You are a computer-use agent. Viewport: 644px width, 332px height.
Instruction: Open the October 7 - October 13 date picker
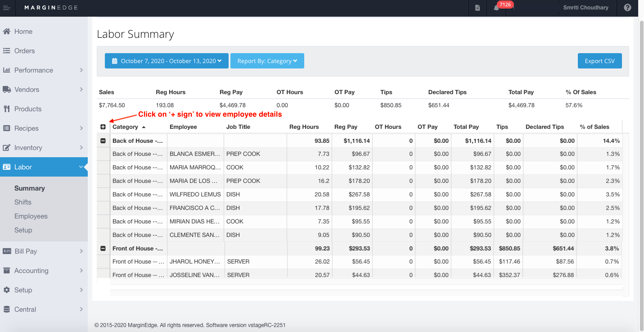[167, 61]
